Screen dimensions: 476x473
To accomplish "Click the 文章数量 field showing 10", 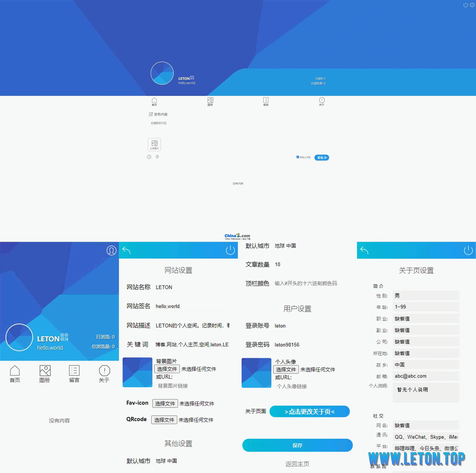I will [311, 264].
